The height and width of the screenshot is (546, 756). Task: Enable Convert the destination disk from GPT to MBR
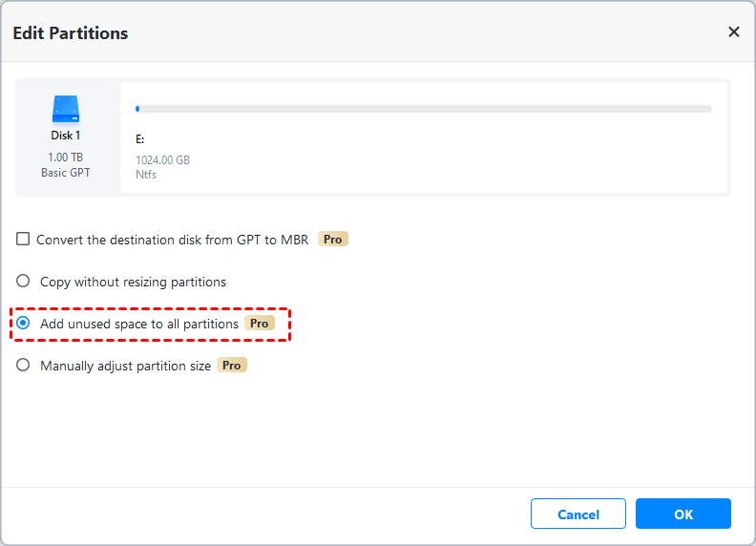23,240
